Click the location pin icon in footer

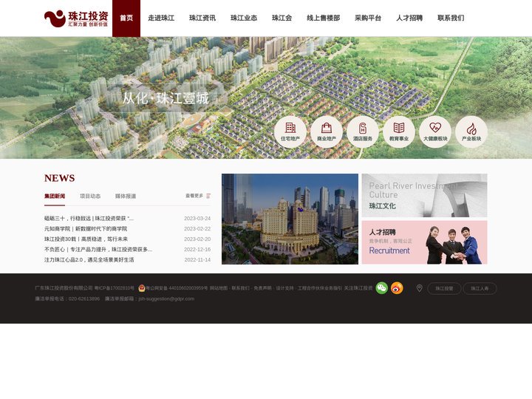pos(420,288)
